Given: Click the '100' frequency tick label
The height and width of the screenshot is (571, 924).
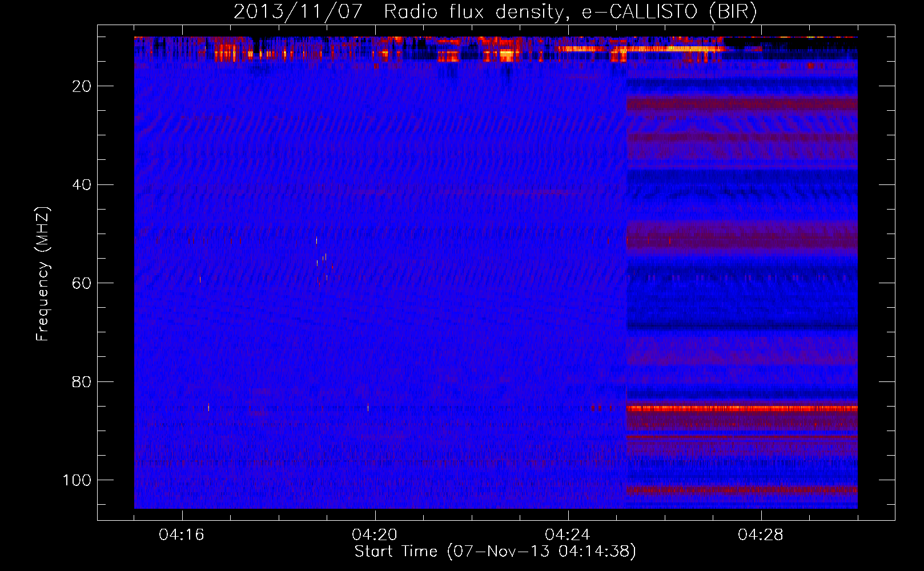Looking at the screenshot, I should pos(77,480).
